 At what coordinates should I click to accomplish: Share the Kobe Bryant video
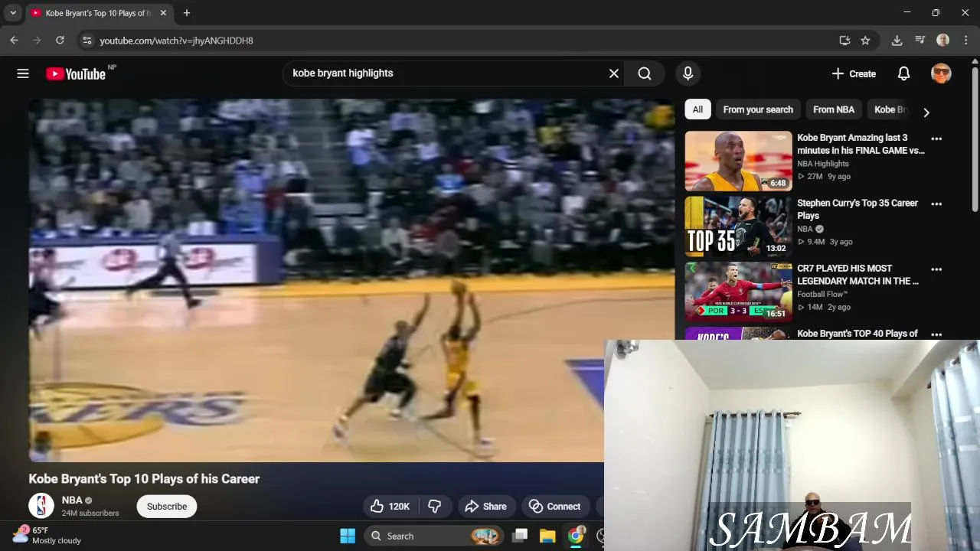click(x=485, y=507)
